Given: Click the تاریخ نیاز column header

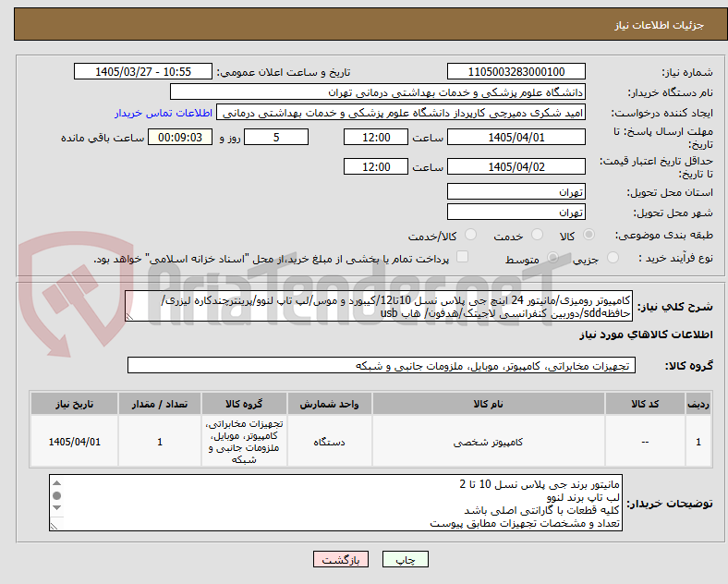Looking at the screenshot, I should click(74, 404).
